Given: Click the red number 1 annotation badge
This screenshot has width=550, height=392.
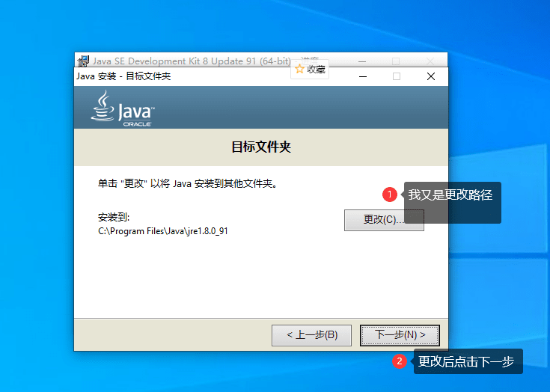Looking at the screenshot, I should (x=389, y=195).
